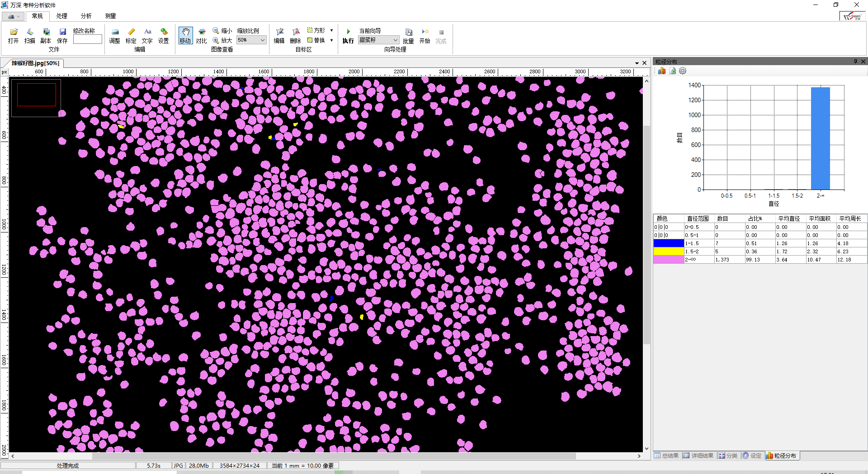The height and width of the screenshot is (474, 868).
Task: Click the 对比 (Compare) image icon
Action: pos(202,32)
